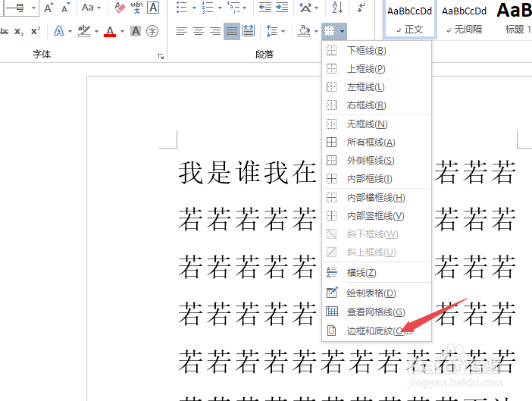Open the Change Case Aa dropdown

91,8
